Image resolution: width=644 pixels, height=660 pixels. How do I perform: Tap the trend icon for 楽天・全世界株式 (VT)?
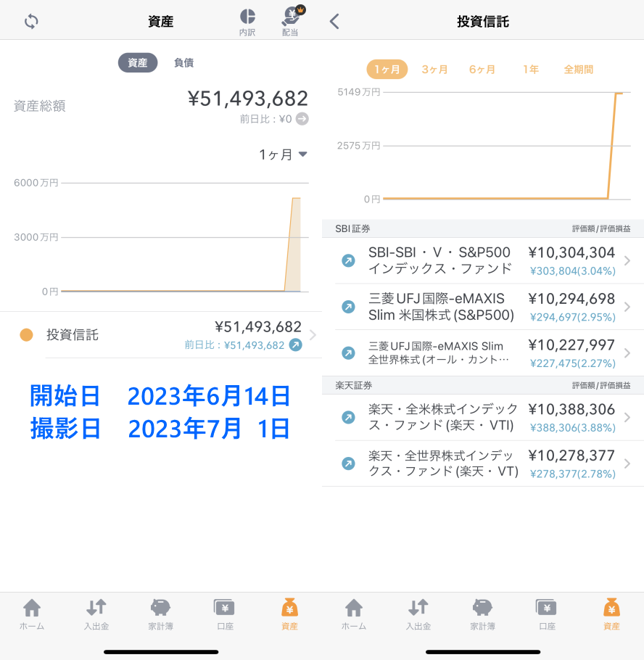click(x=348, y=463)
